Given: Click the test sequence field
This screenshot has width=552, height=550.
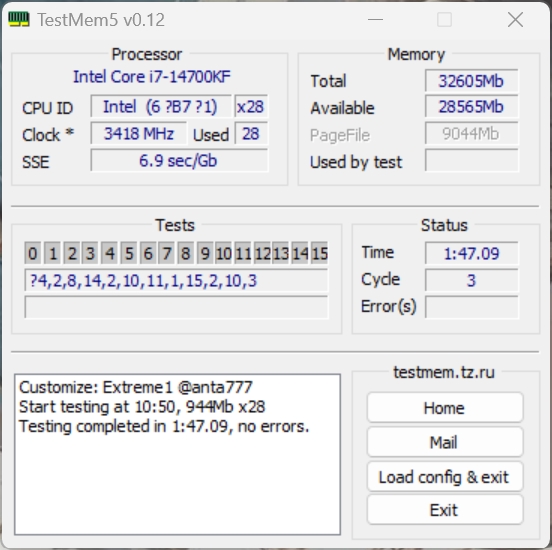Looking at the screenshot, I should pos(176,280).
